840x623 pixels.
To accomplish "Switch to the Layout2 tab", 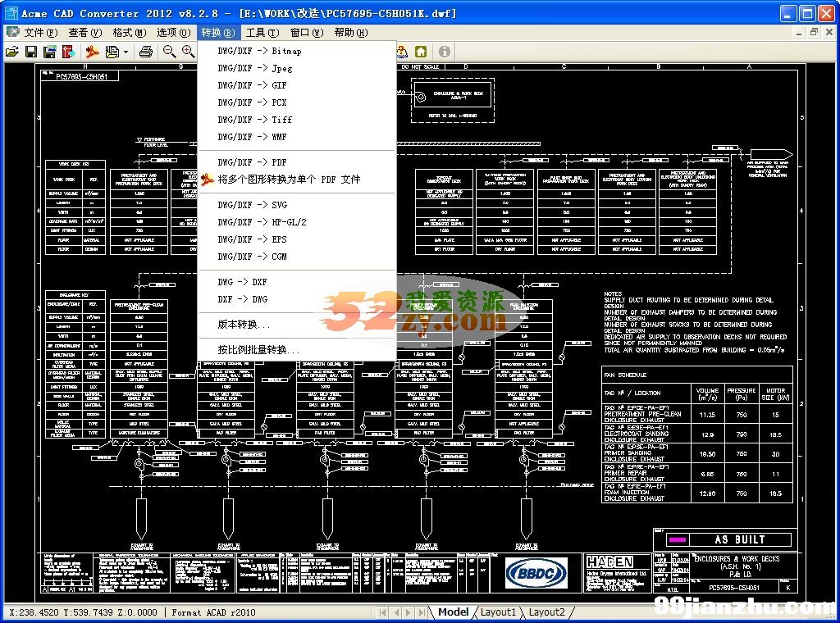I will 546,612.
